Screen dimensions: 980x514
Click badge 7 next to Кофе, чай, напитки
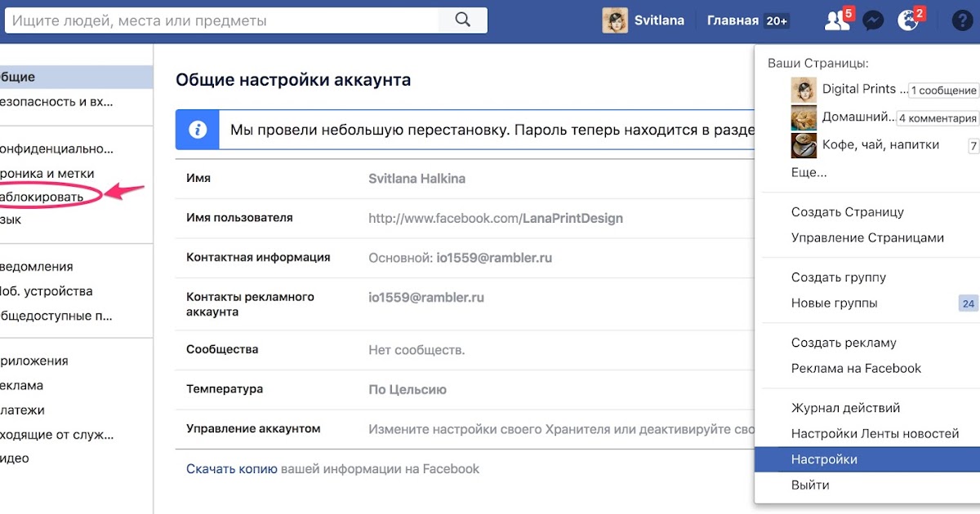(x=973, y=146)
